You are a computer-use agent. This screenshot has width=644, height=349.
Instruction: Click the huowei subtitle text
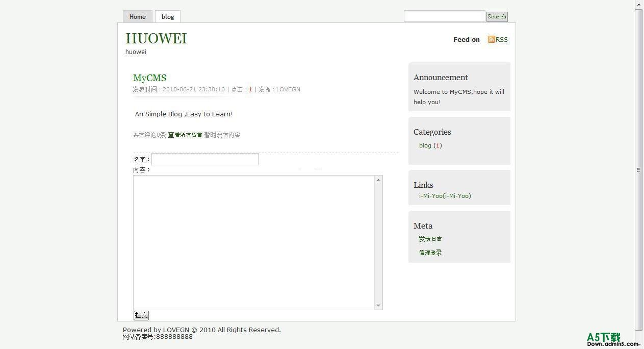pos(136,52)
